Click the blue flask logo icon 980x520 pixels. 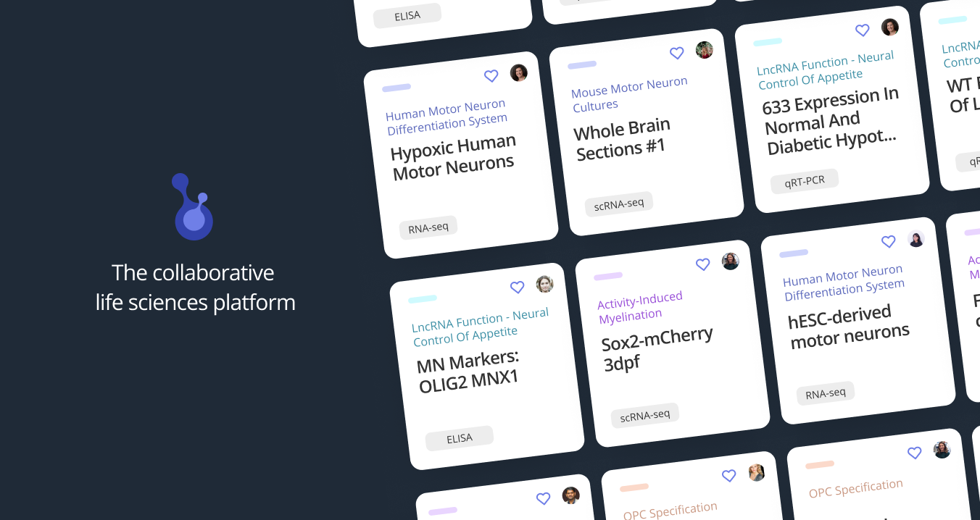click(194, 206)
